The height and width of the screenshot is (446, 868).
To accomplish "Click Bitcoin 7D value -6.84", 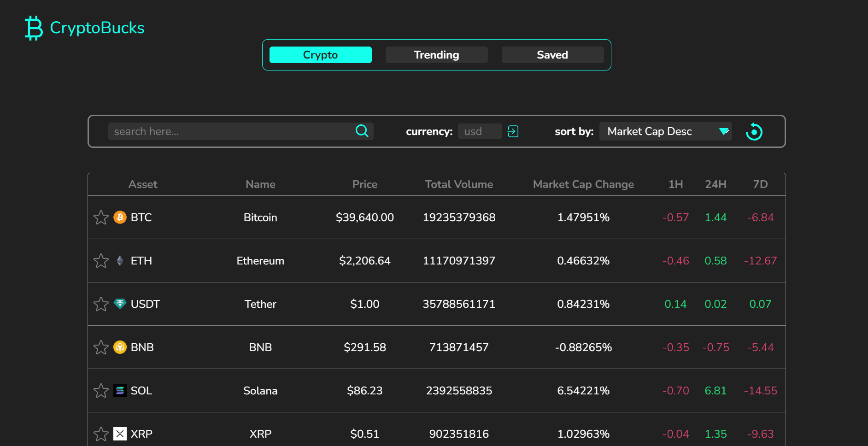I will point(761,217).
